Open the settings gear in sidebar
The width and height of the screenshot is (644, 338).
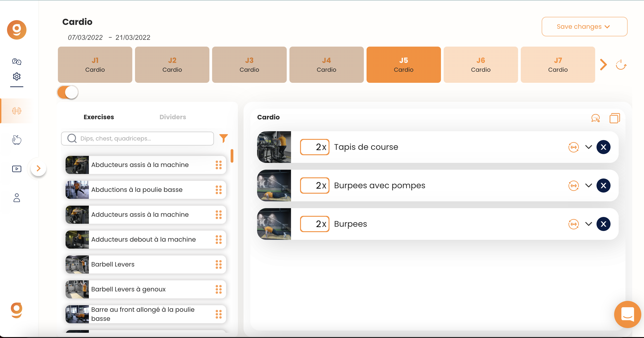point(17,76)
